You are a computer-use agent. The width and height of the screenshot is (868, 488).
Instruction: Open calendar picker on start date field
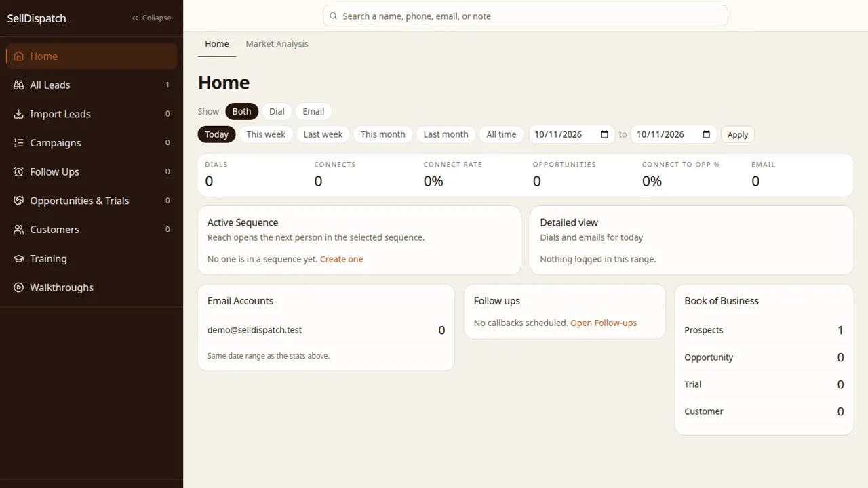(605, 134)
